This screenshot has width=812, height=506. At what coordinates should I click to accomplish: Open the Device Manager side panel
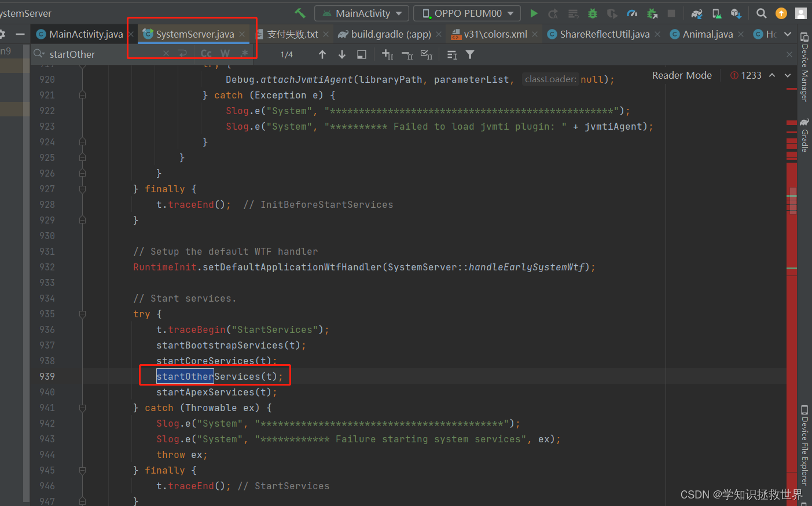804,67
